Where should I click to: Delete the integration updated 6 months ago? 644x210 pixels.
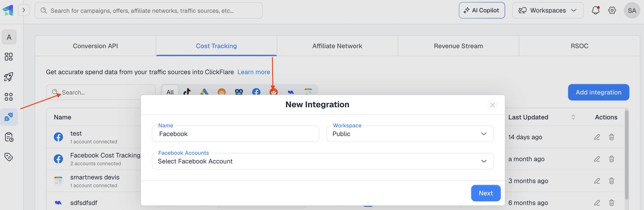click(x=611, y=203)
